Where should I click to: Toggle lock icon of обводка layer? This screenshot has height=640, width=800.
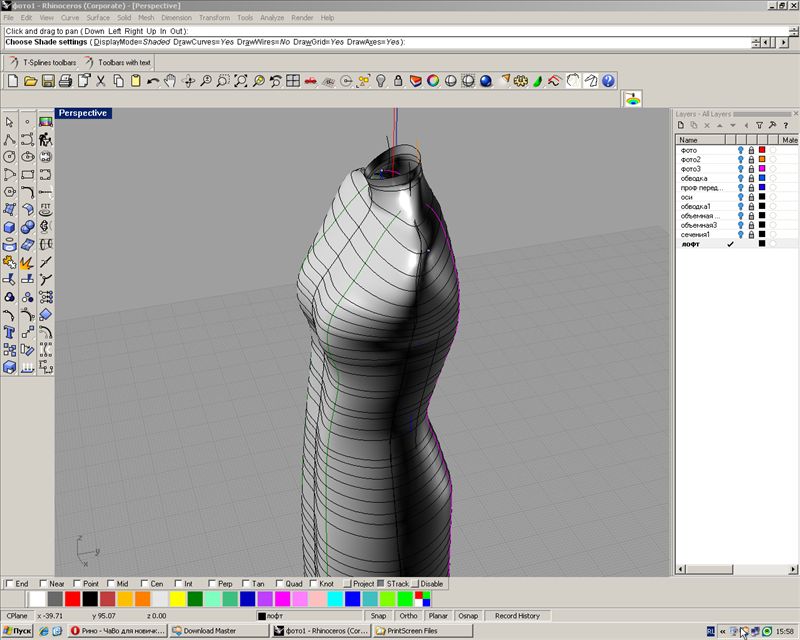[751, 178]
